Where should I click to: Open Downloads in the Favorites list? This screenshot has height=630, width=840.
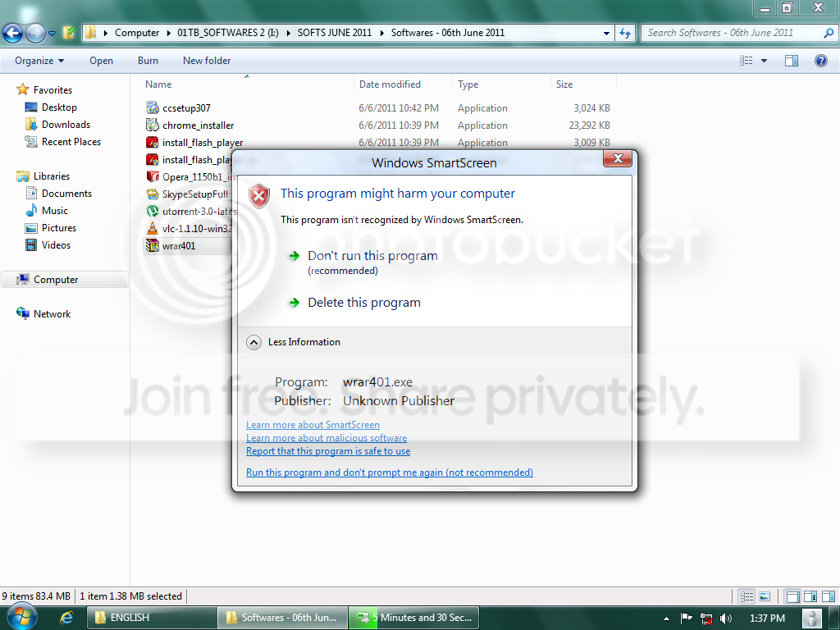click(66, 125)
